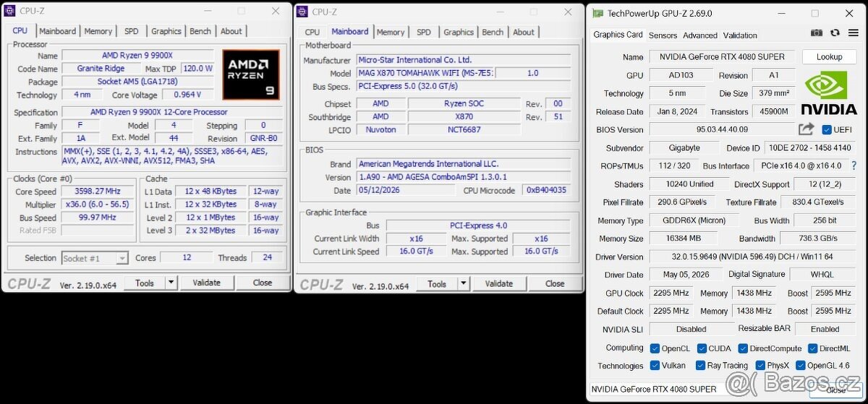Click the Bus Interface question mark icon
868x404 pixels.
pyautogui.click(x=854, y=166)
